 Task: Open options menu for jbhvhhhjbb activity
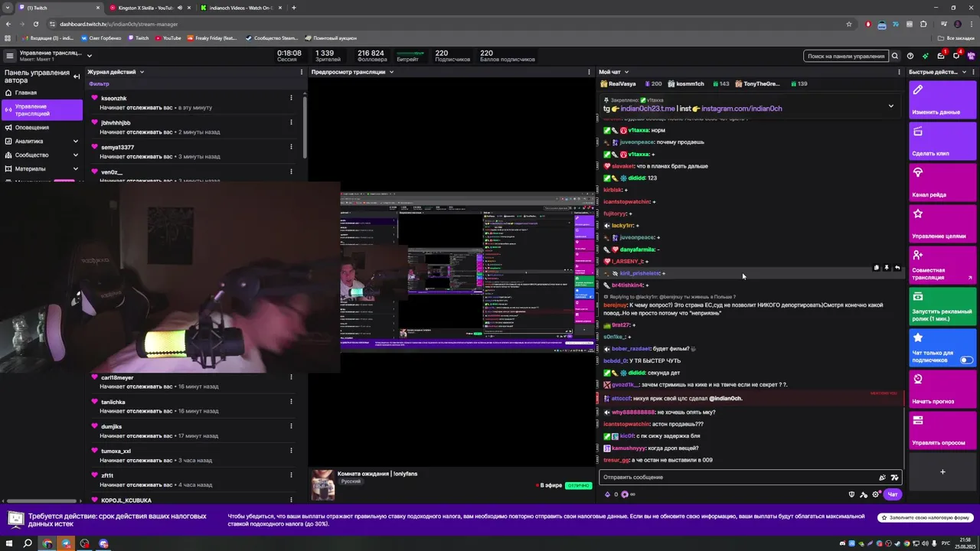click(291, 122)
